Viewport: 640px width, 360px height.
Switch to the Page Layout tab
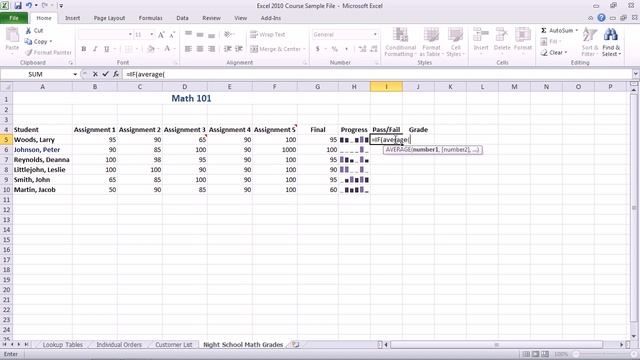(x=109, y=18)
